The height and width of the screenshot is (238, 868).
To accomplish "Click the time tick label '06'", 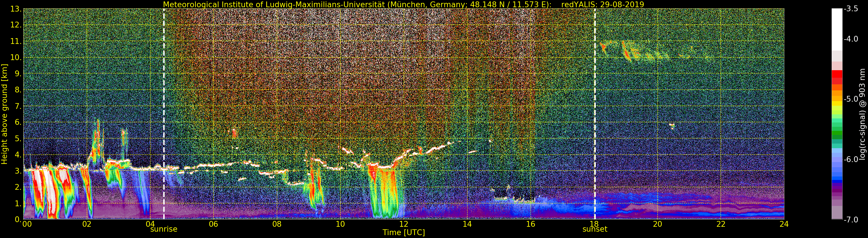I will (213, 224).
